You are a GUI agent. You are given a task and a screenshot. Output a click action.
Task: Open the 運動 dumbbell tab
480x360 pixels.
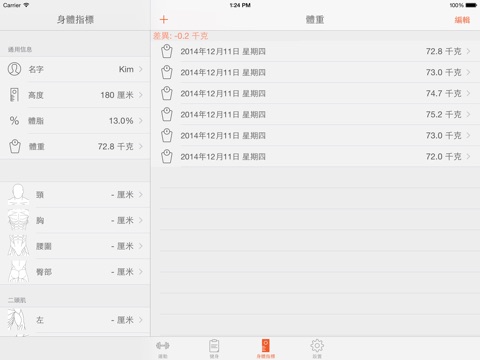[163, 349]
